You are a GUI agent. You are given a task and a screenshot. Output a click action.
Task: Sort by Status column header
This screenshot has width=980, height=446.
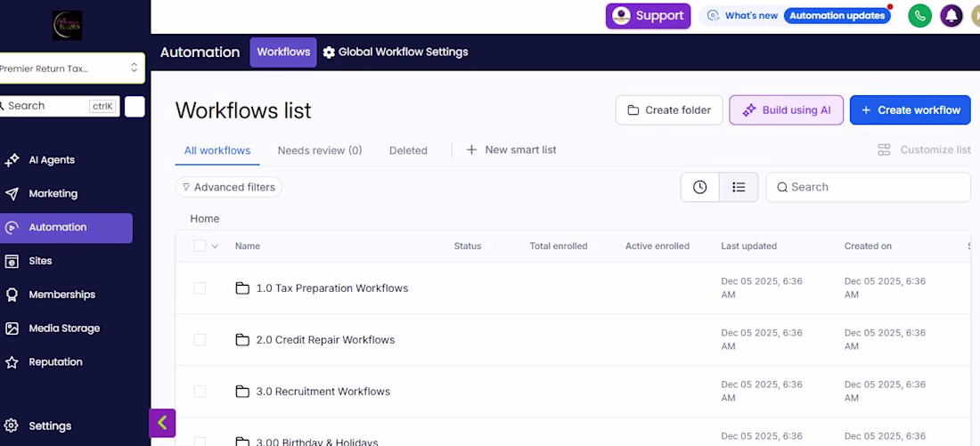468,246
